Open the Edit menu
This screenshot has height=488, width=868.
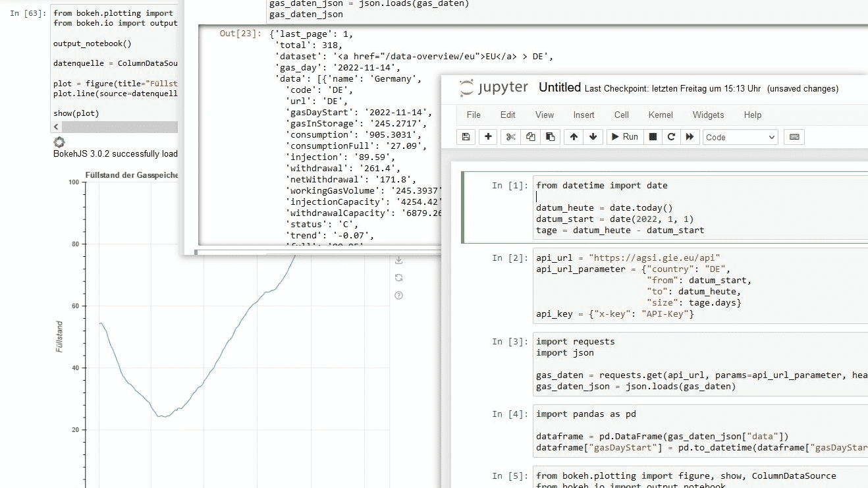(508, 115)
